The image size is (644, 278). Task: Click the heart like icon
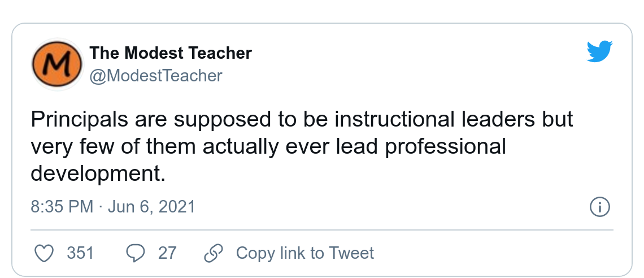(44, 253)
